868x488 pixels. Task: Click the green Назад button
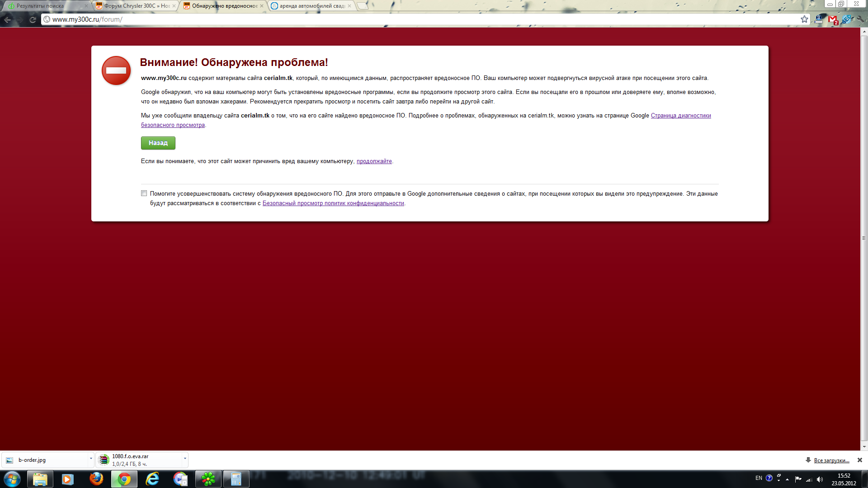(158, 143)
